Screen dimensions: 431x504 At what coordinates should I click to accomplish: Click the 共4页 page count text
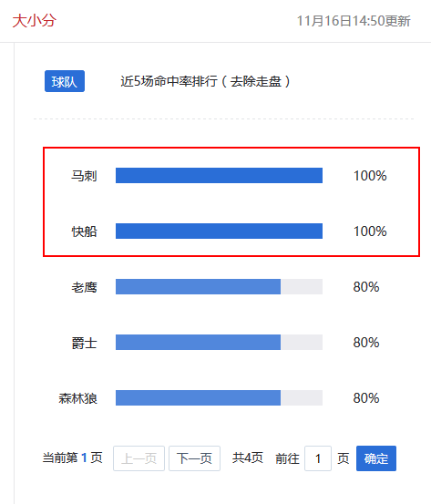[x=248, y=458]
